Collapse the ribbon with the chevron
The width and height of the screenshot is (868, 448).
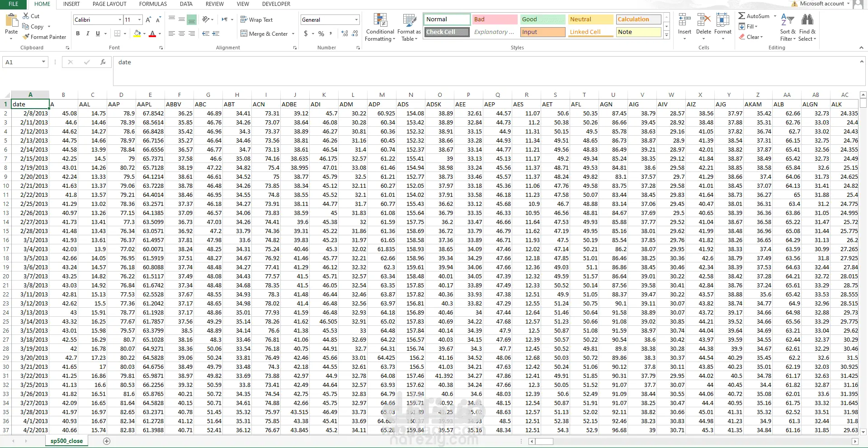(861, 48)
